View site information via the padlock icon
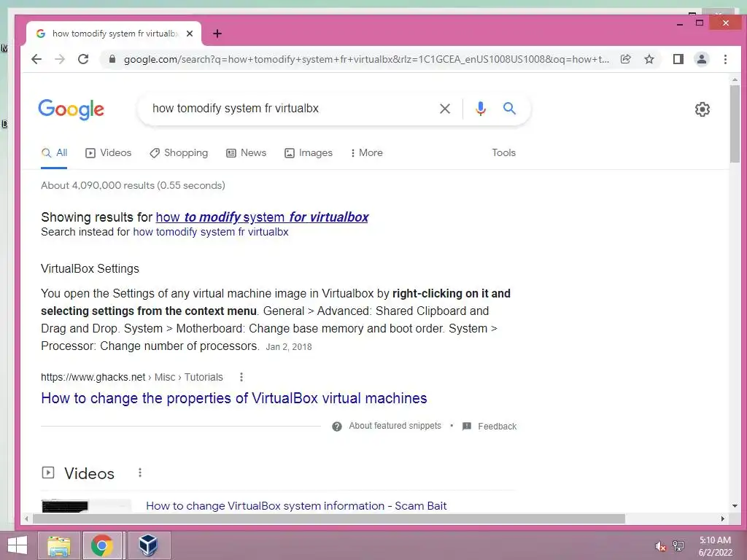 pos(112,59)
